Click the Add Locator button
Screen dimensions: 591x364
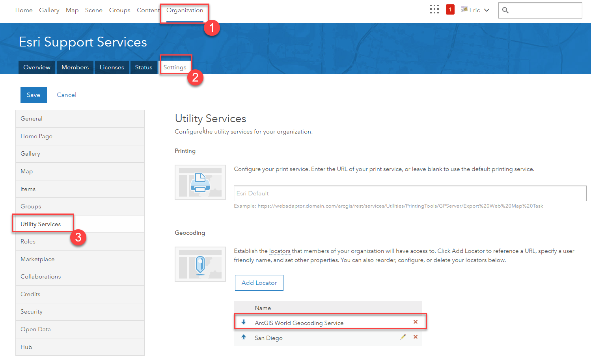pyautogui.click(x=259, y=283)
